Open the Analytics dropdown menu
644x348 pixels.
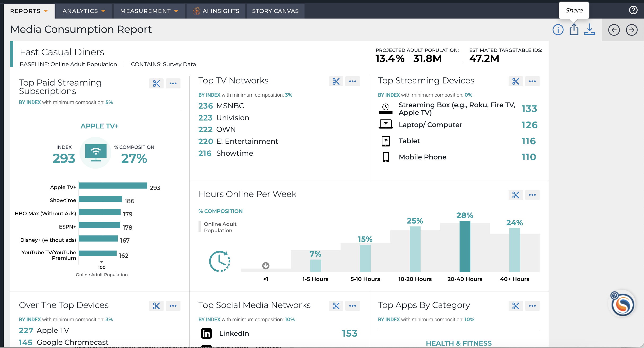[84, 11]
